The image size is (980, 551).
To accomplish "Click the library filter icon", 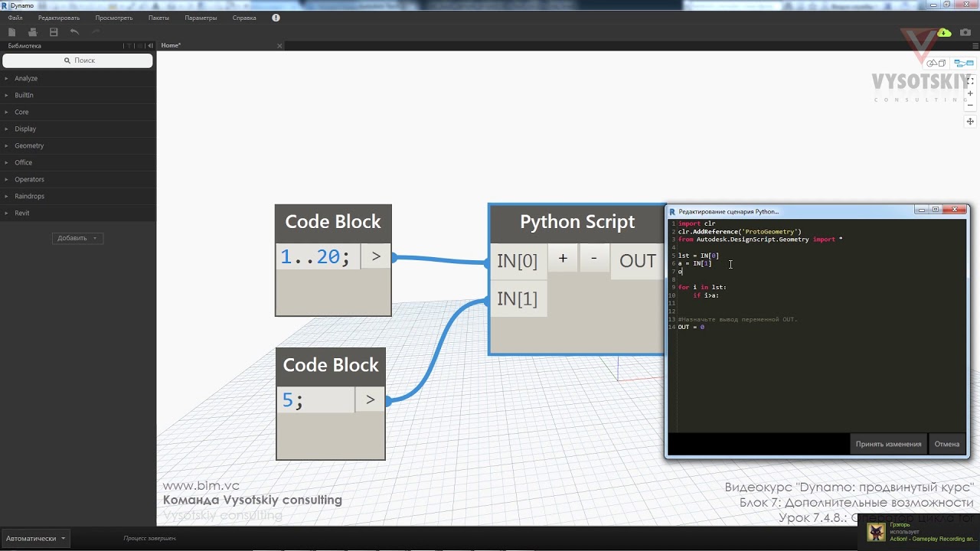I will pos(129,46).
